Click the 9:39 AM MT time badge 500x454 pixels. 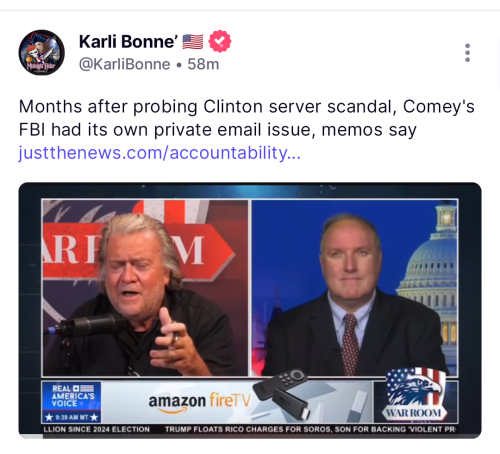coord(71,417)
